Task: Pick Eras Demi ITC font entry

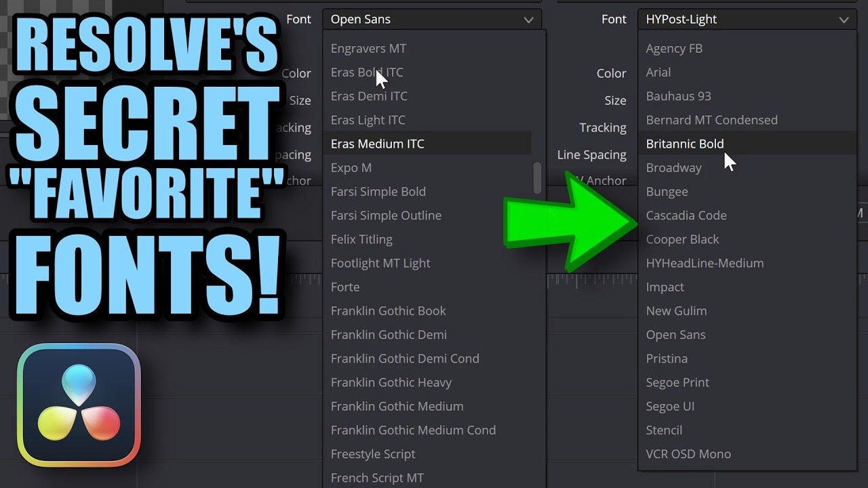Action: tap(369, 96)
